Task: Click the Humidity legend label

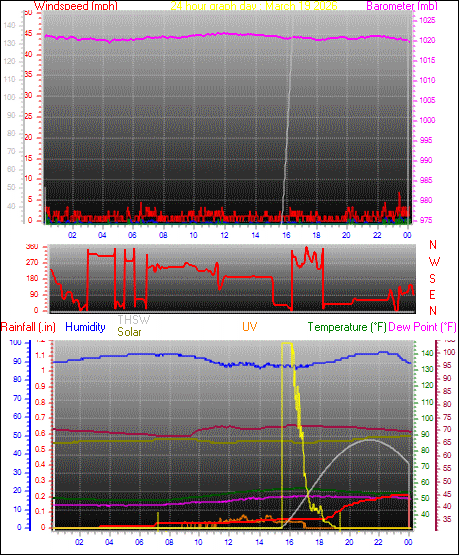Action: [85, 327]
